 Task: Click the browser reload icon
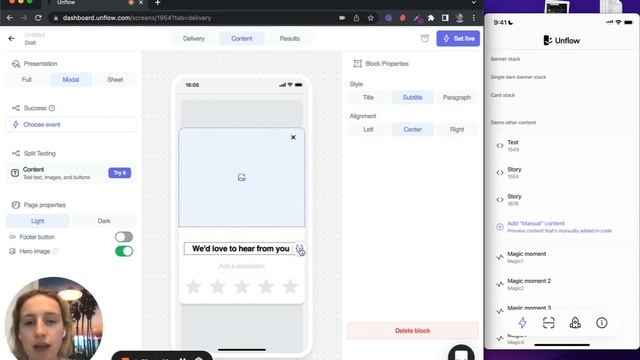(38, 18)
